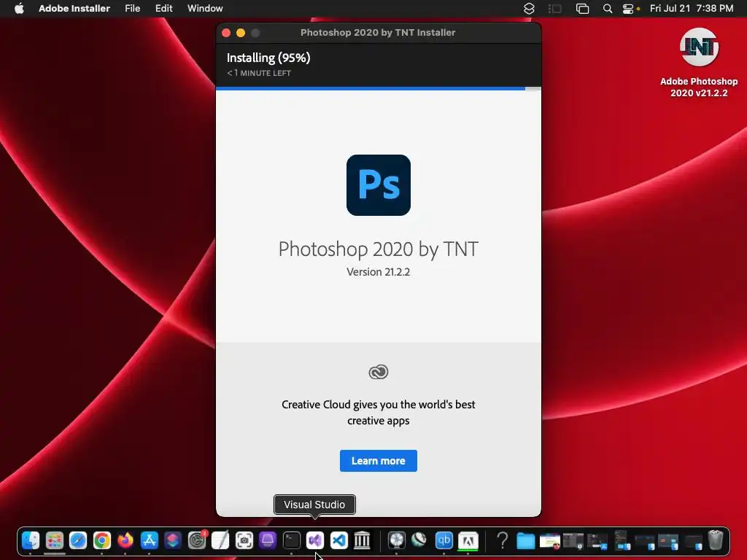This screenshot has height=560, width=747.
Task: Click the Shortcuts layers icon in menu bar
Action: 529,9
